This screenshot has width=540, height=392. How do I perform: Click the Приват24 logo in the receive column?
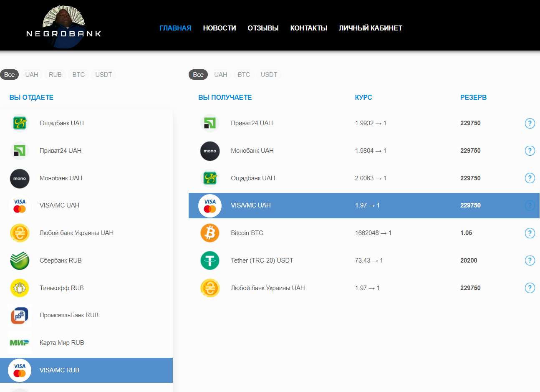210,123
